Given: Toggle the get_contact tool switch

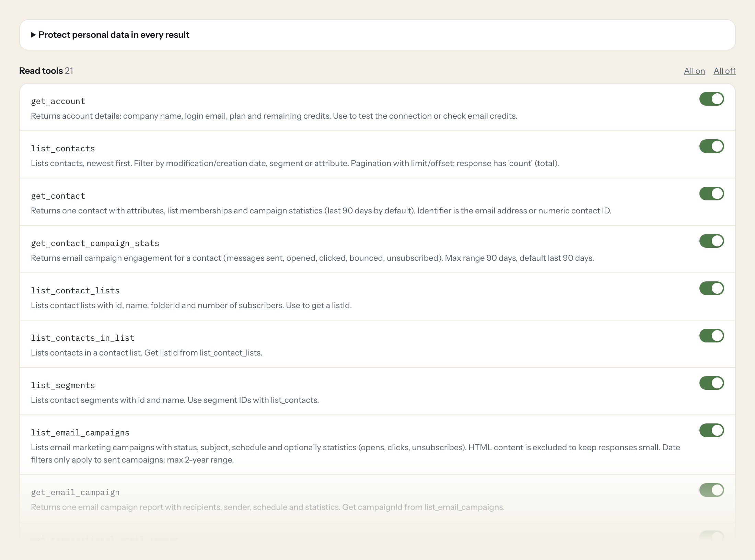Looking at the screenshot, I should point(711,194).
